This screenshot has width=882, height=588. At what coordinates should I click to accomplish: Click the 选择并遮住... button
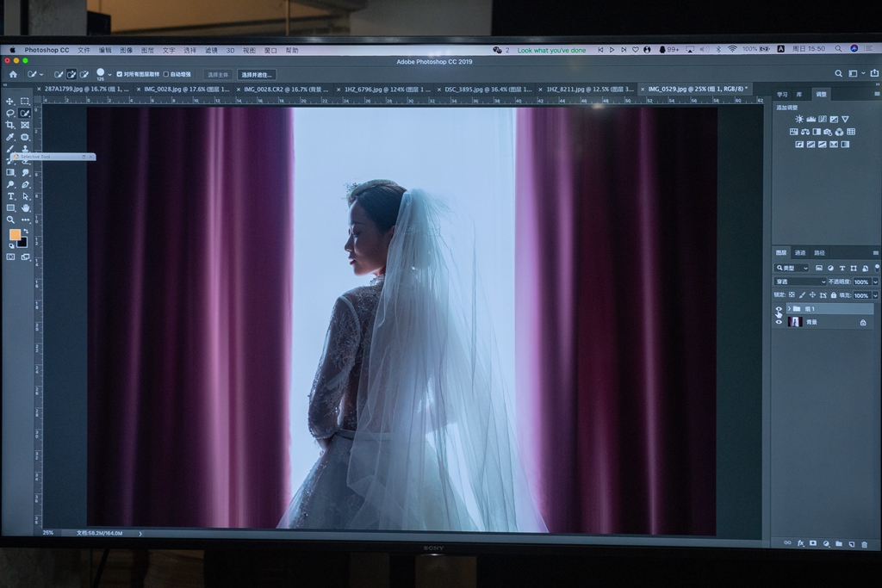pyautogui.click(x=257, y=75)
